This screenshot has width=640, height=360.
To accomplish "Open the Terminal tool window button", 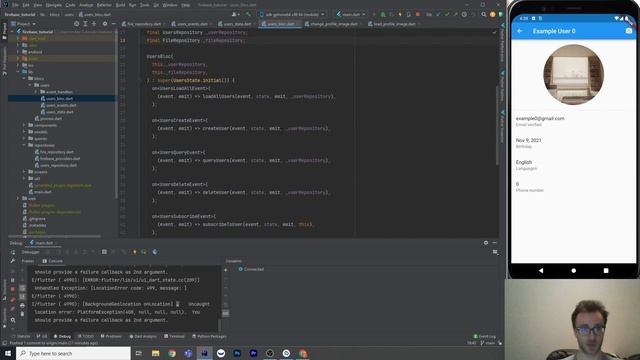I will coord(174,336).
